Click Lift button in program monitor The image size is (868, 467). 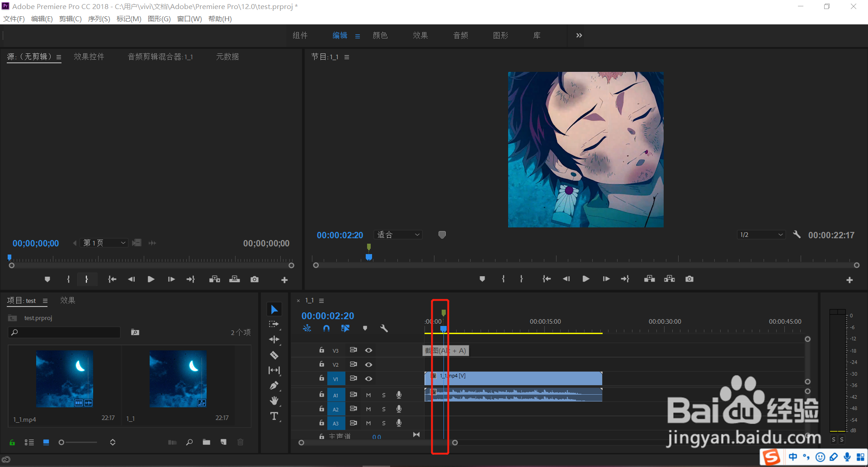click(x=650, y=279)
